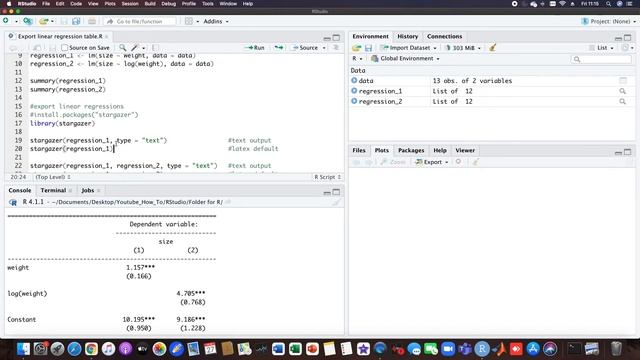The height and width of the screenshot is (360, 640).
Task: Click the Create a project icon
Action: point(27,21)
